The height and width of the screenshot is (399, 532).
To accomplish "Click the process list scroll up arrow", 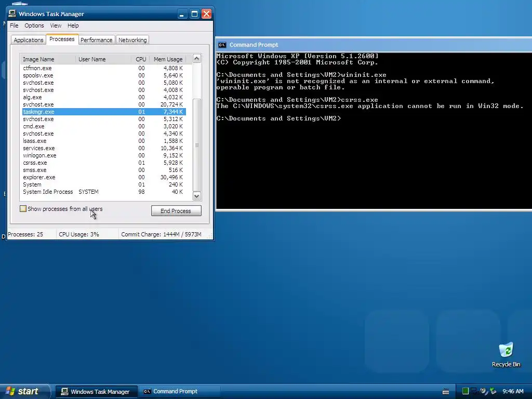I will (x=197, y=59).
